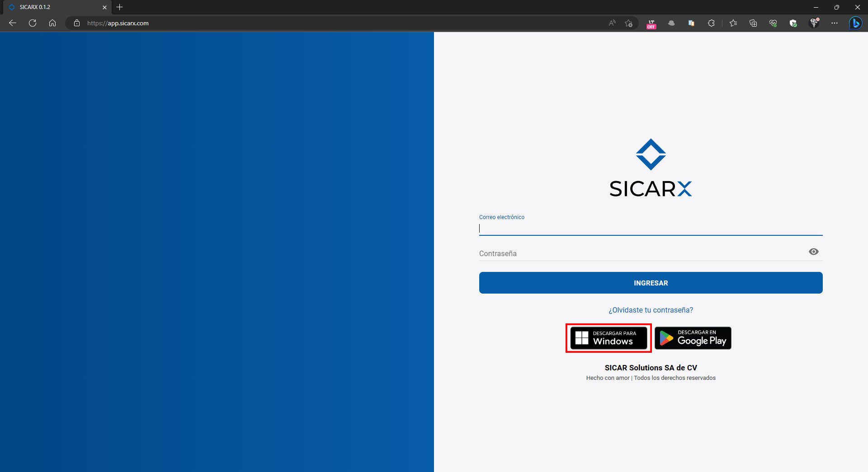
Task: Open ¿Olvidaste tu contraseña? link
Action: tap(651, 310)
